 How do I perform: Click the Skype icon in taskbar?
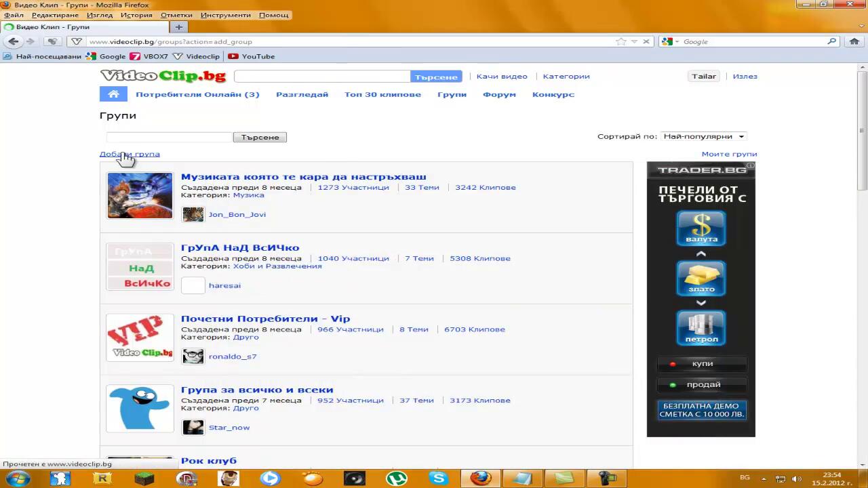pos(439,479)
